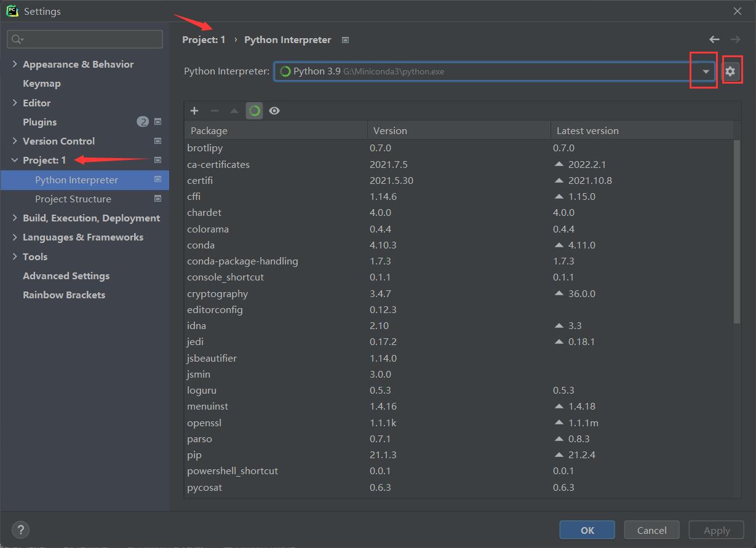Select the colorama package row

[459, 229]
